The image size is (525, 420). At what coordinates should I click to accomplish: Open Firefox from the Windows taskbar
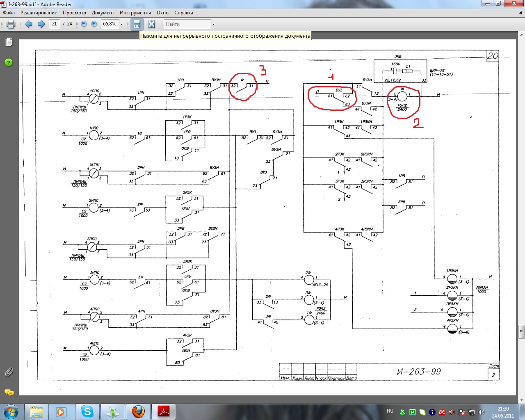[x=138, y=411]
